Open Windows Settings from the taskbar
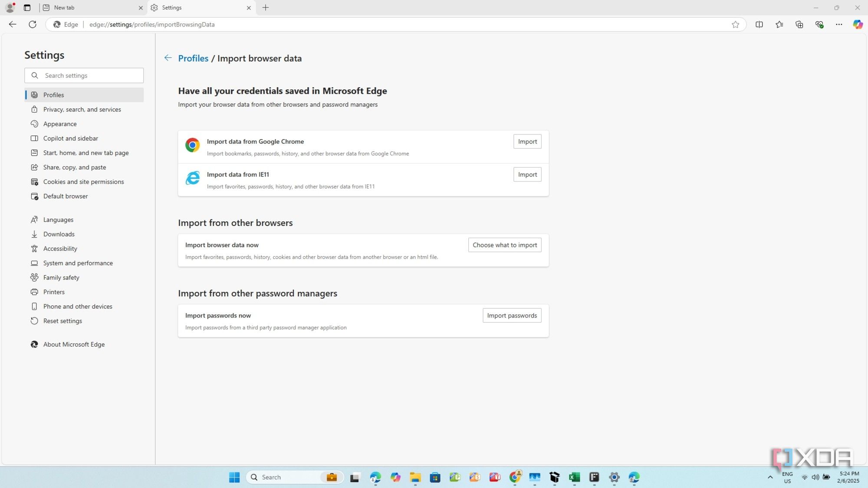Viewport: 868px width, 488px height. pyautogui.click(x=614, y=477)
